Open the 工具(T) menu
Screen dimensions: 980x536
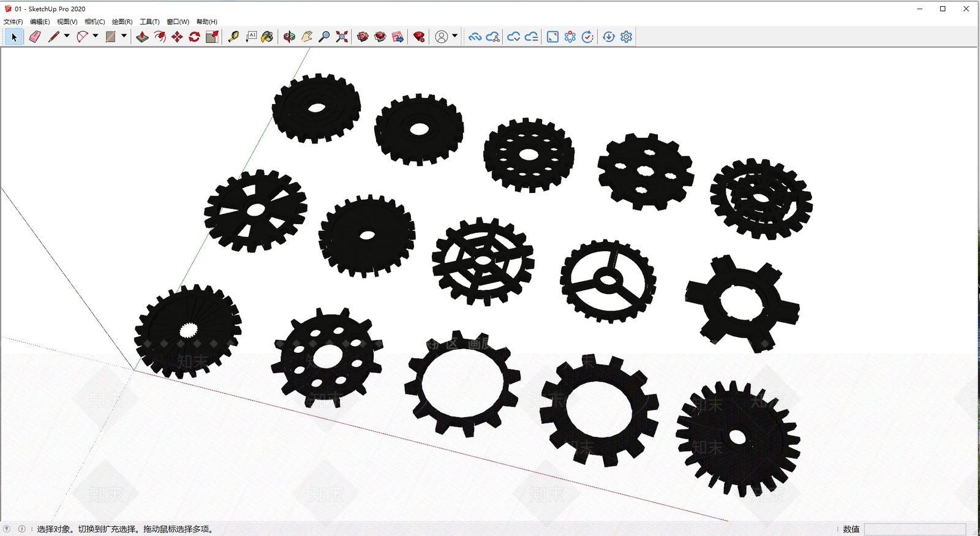pyautogui.click(x=149, y=21)
